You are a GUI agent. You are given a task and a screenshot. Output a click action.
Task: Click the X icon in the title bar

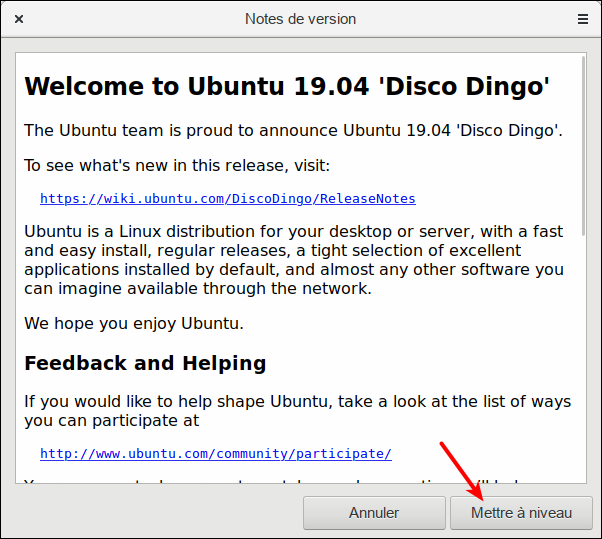(x=20, y=19)
